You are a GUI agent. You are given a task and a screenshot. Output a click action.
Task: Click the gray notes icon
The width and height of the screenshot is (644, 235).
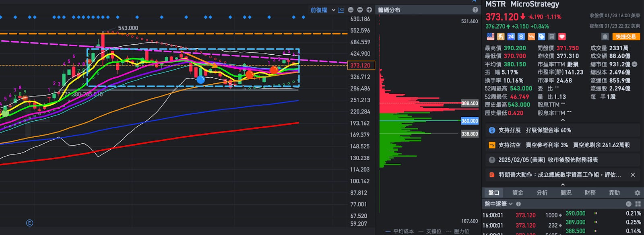pyautogui.click(x=552, y=37)
